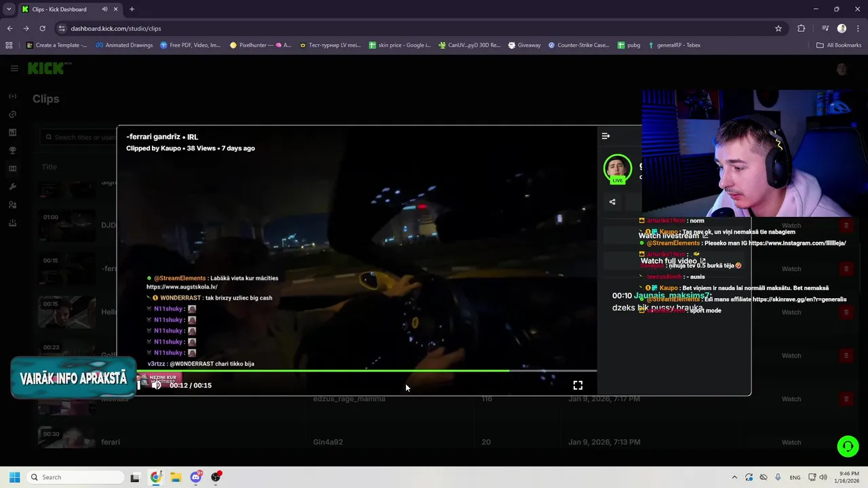
Task: Show hidden system tray icons chevron
Action: click(x=734, y=477)
